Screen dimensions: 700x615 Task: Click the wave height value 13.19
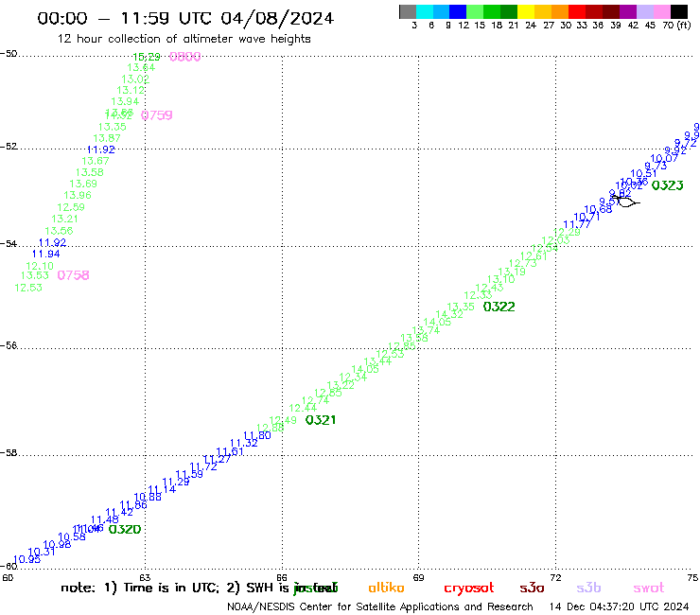(x=512, y=272)
